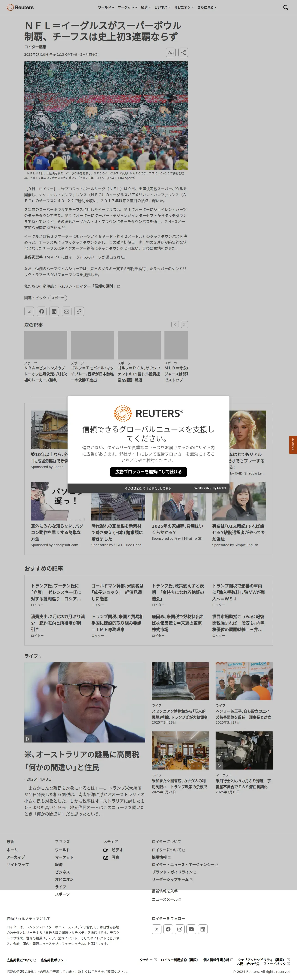This screenshot has height=980, width=297.
Task: Expand the マーケット menu
Action: [x=127, y=7]
